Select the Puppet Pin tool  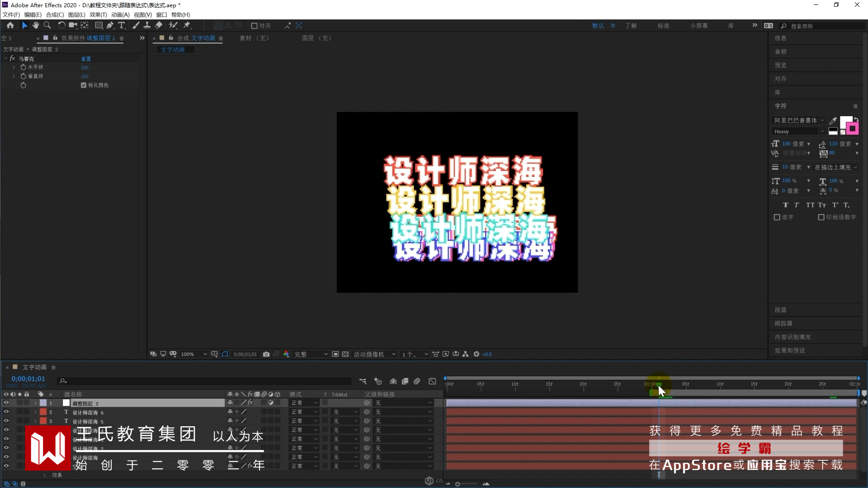tap(187, 26)
